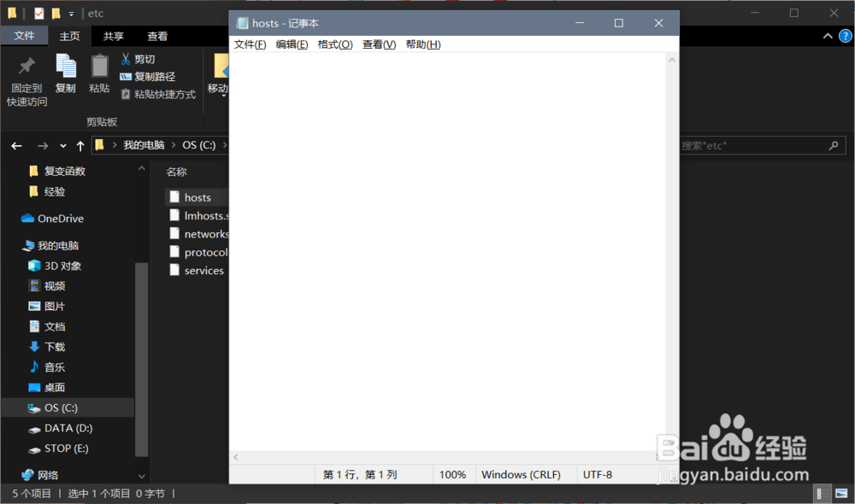Click 我的电脑 in the address bar
Screen dimensions: 855x504
coord(144,145)
